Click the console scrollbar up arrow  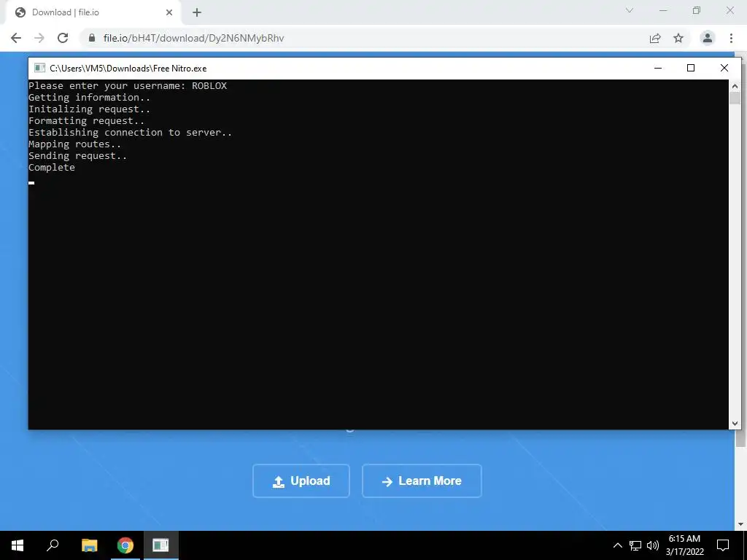735,86
